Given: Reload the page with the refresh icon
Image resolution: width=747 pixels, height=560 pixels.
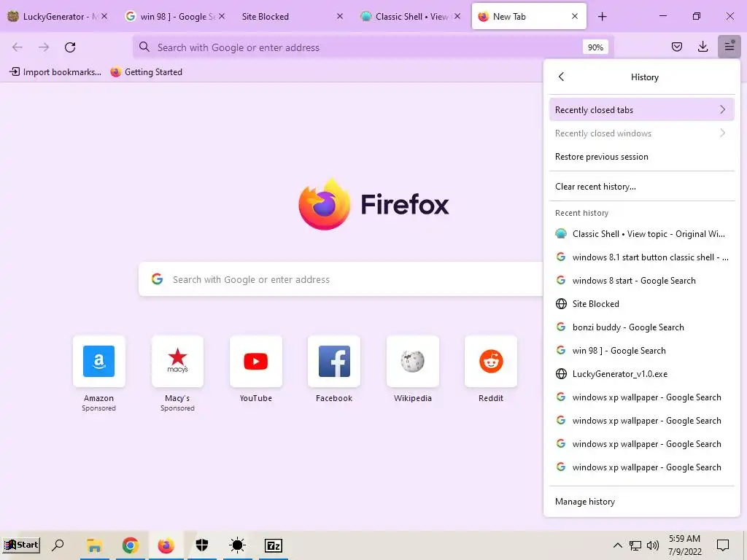Looking at the screenshot, I should point(70,47).
